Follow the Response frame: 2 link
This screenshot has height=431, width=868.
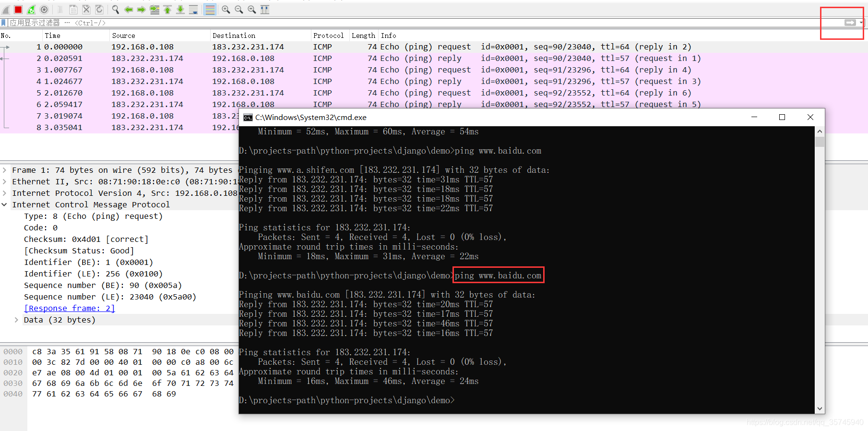[70, 308]
